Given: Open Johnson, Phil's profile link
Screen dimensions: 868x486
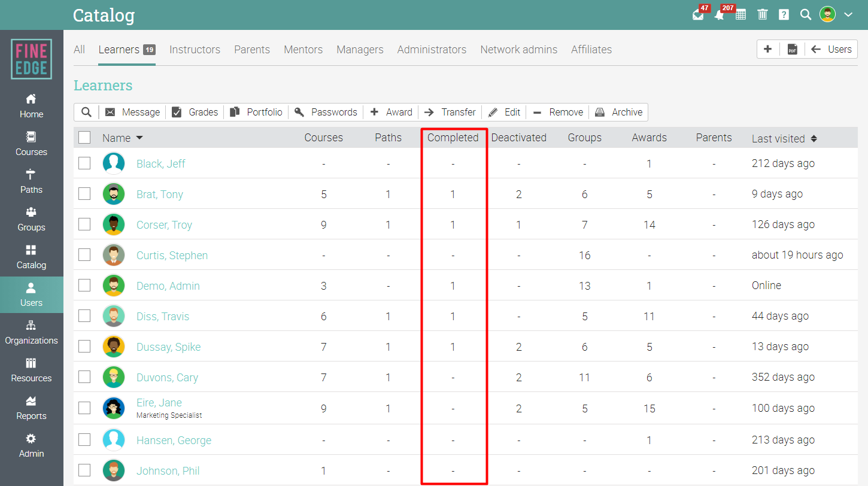Looking at the screenshot, I should pos(168,471).
